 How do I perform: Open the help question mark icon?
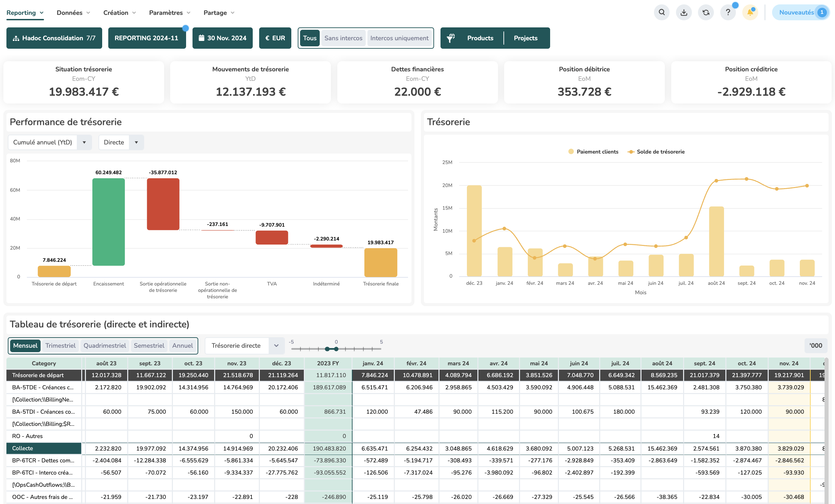(728, 13)
